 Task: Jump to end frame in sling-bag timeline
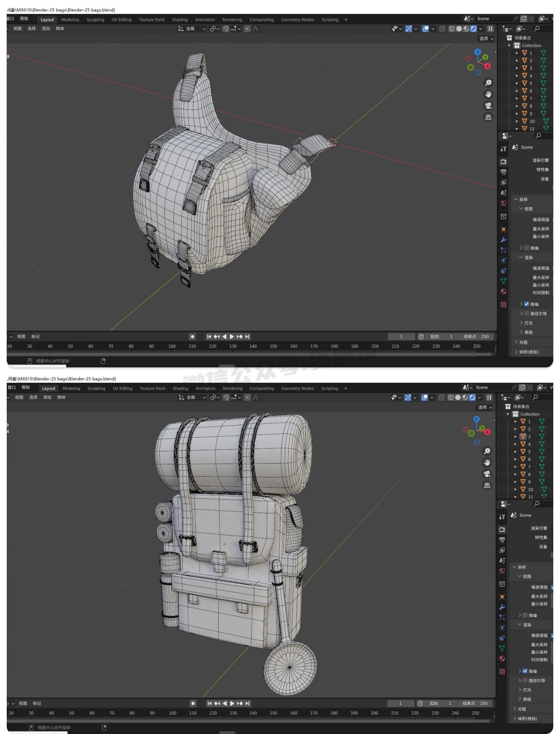tap(247, 336)
